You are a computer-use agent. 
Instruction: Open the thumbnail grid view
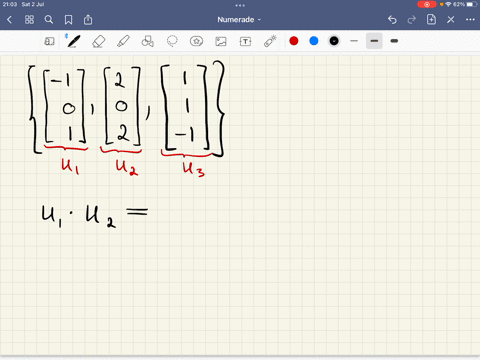point(29,20)
